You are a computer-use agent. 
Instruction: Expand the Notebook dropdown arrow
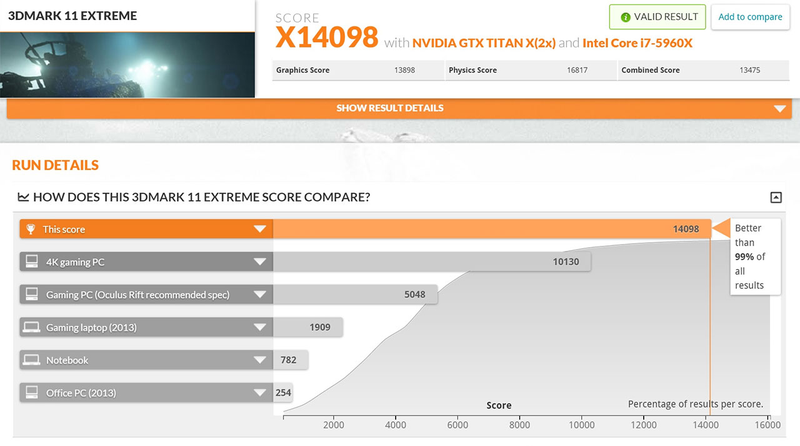(260, 360)
